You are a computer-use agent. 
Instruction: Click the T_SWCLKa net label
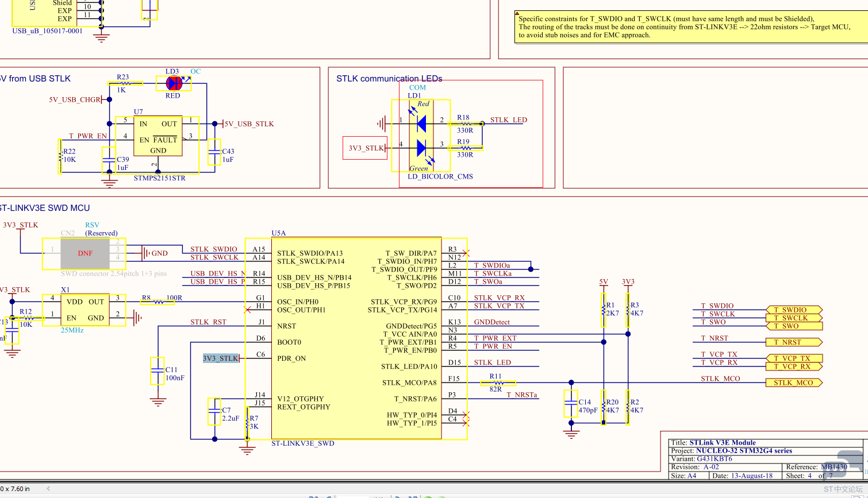click(493, 273)
